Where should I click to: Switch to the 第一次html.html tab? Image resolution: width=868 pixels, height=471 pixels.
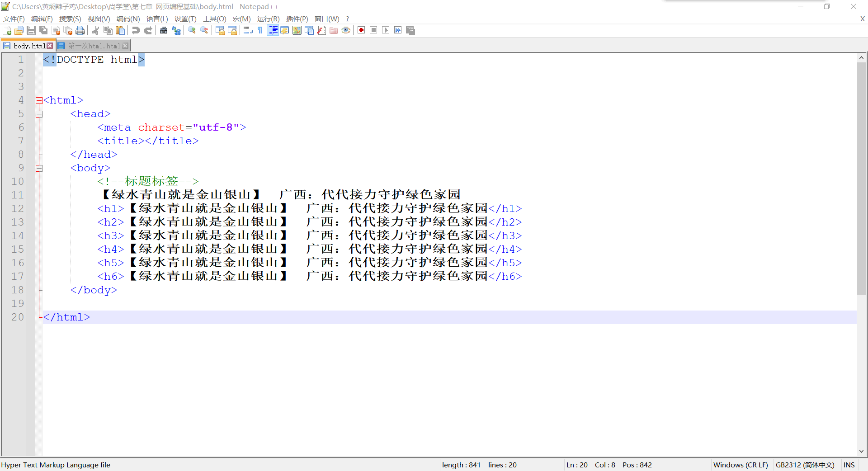[x=94, y=46]
